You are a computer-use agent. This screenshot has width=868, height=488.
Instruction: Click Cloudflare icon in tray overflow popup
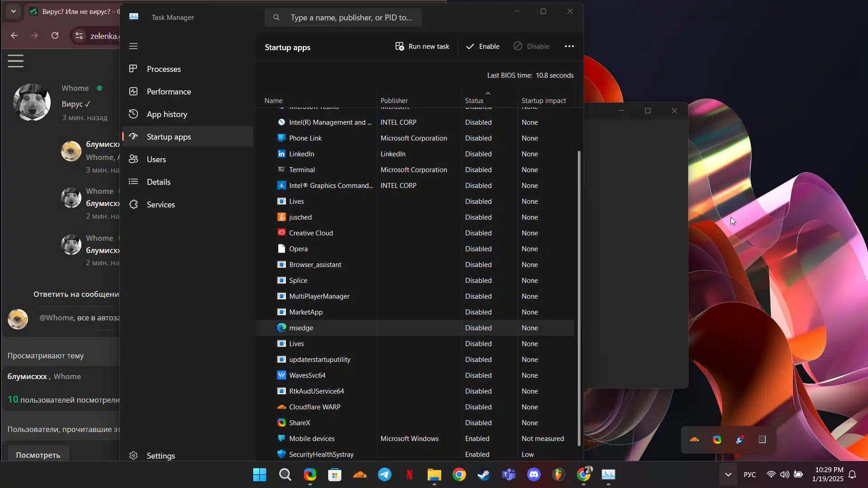(x=694, y=439)
